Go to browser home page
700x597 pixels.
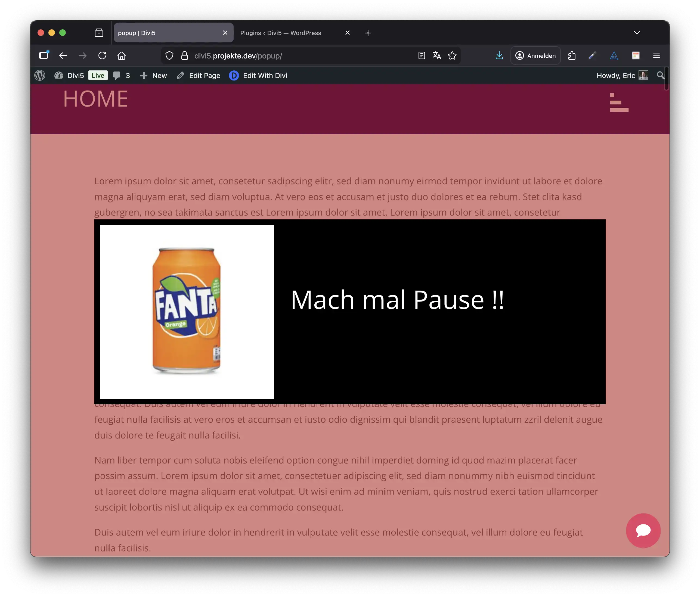coord(122,56)
